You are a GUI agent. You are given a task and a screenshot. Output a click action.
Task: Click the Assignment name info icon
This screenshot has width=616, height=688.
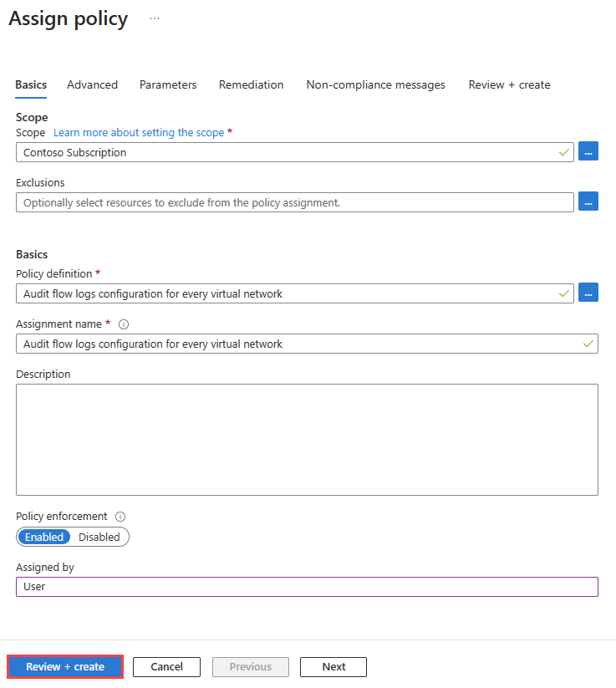[x=124, y=324]
